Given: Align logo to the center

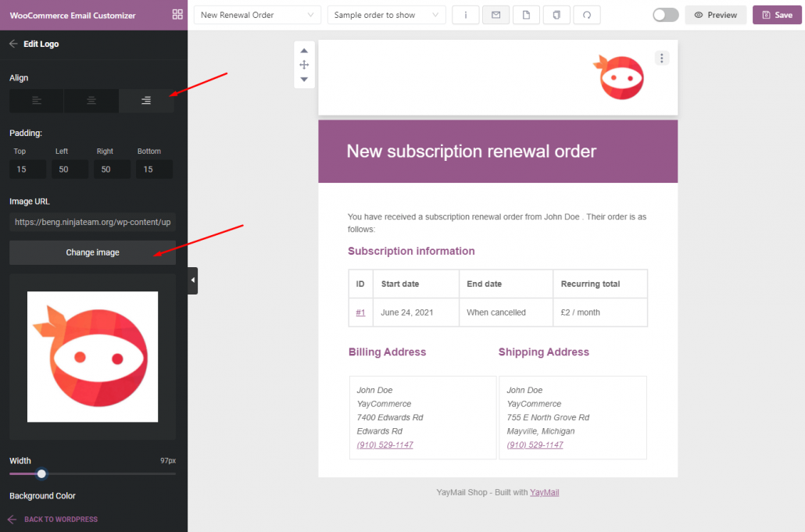Looking at the screenshot, I should point(91,101).
